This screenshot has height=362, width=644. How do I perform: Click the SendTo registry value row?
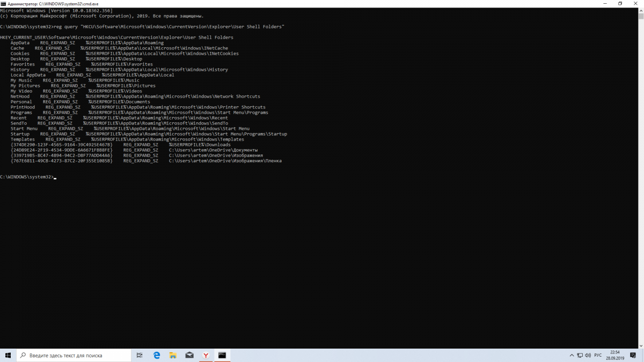pos(119,123)
